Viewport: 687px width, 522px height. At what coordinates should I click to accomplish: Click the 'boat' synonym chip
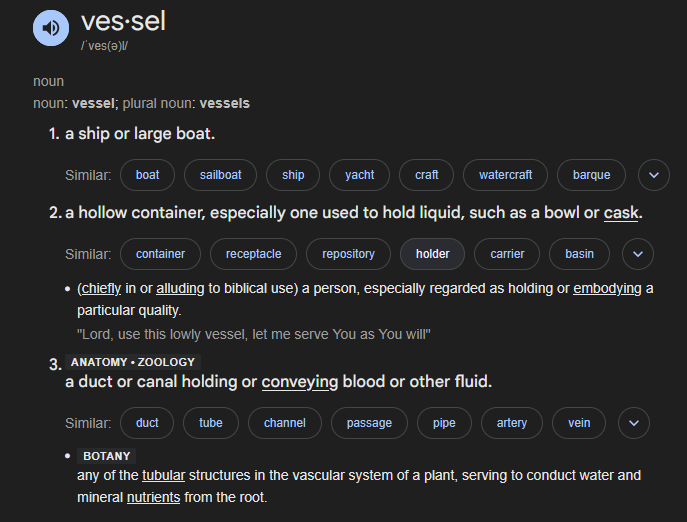point(147,175)
